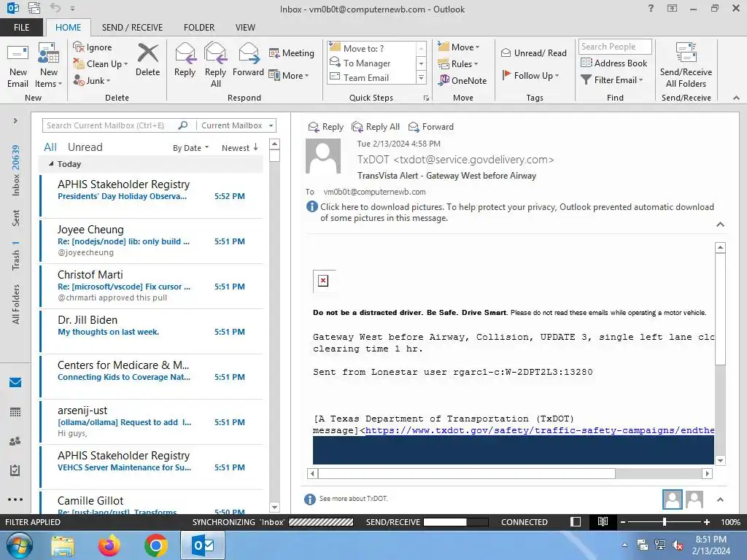Expand the folder pane
This screenshot has width=747, height=560.
pos(15,120)
